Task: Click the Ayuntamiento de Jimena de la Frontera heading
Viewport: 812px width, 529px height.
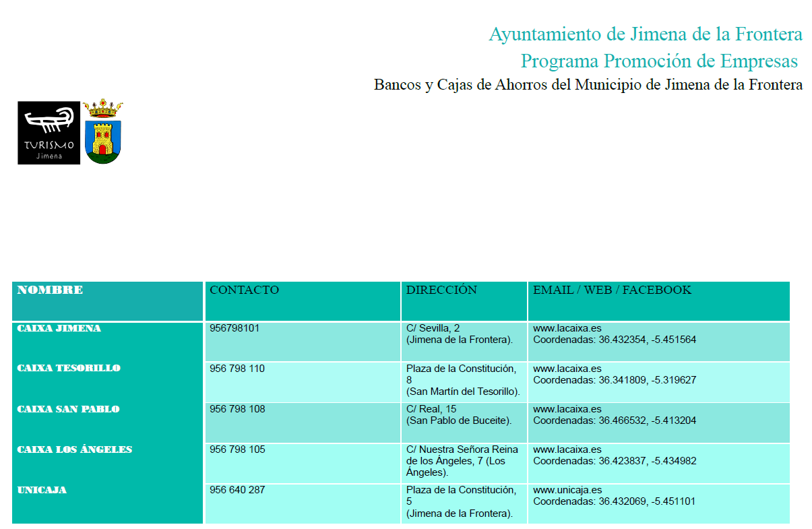Action: coord(645,34)
